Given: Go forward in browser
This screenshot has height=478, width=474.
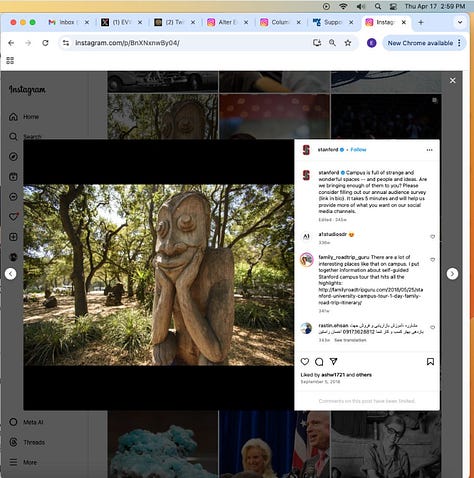Looking at the screenshot, I should [x=28, y=43].
